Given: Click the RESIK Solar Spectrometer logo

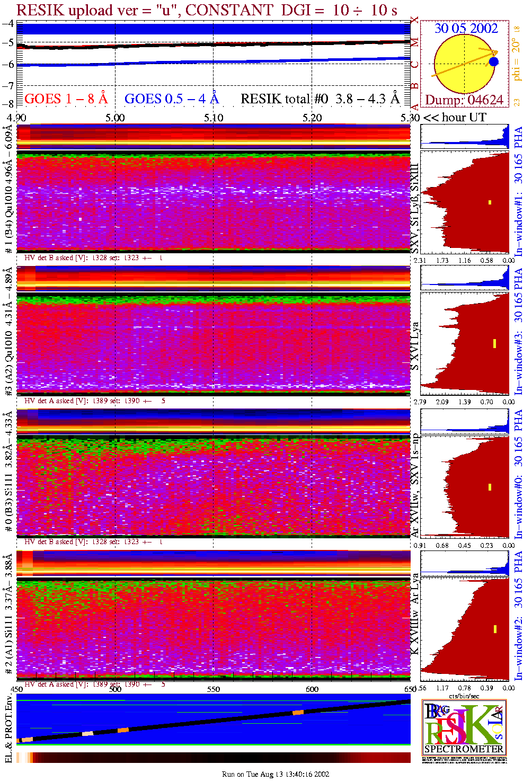Looking at the screenshot, I should point(464,726).
